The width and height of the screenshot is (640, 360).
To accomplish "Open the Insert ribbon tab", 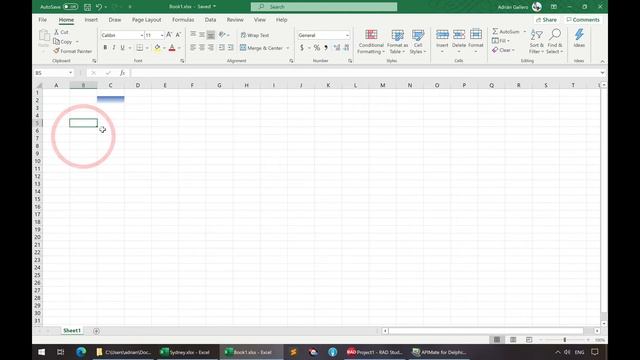I will coord(91,20).
